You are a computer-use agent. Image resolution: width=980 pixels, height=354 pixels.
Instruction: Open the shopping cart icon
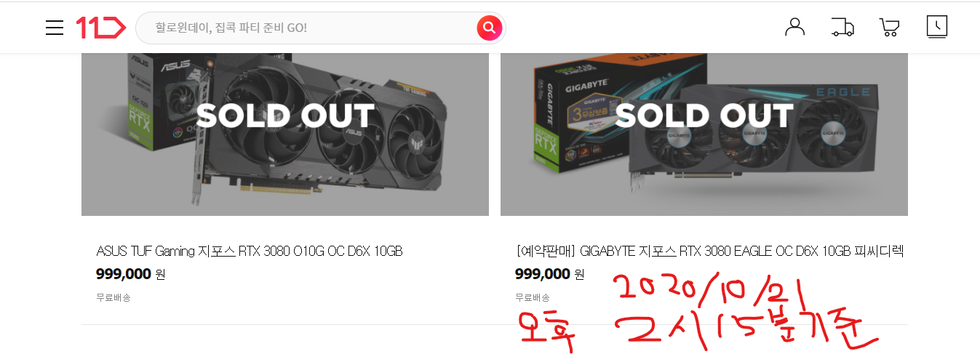pos(889,28)
